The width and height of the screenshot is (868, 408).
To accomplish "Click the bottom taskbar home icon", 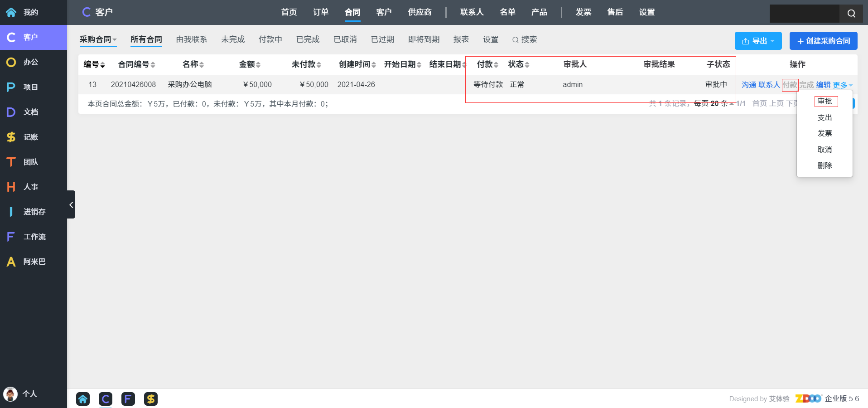I will pos(83,399).
